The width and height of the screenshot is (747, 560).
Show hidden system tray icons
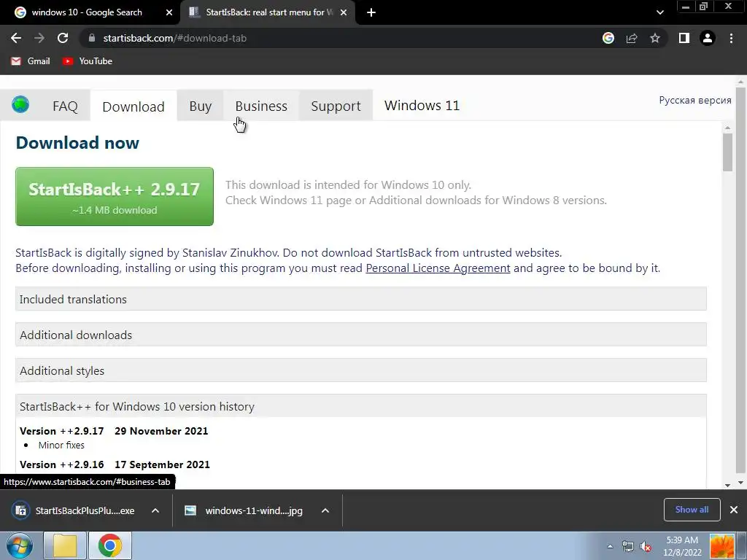coord(611,546)
